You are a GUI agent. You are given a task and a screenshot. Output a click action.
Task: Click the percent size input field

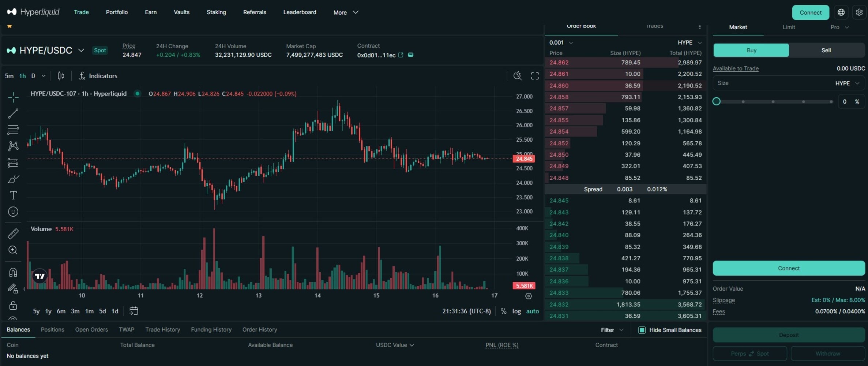tap(845, 101)
